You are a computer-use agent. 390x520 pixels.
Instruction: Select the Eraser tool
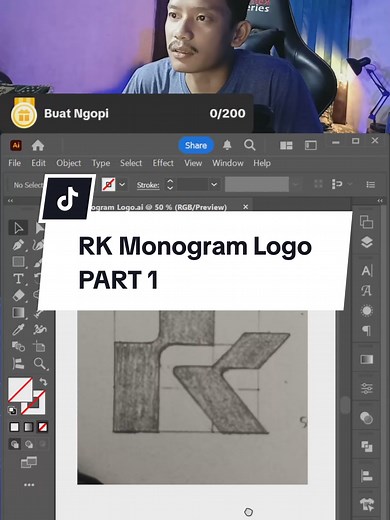point(18,295)
